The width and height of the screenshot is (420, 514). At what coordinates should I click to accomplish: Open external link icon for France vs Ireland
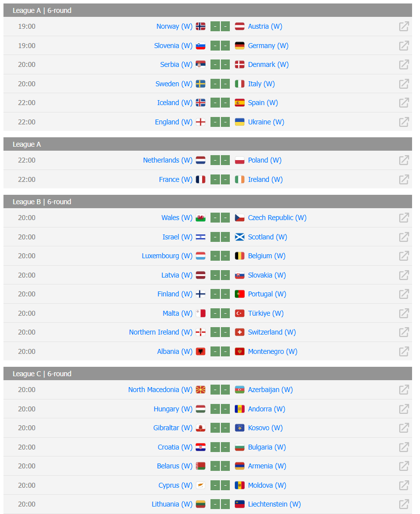(x=404, y=179)
